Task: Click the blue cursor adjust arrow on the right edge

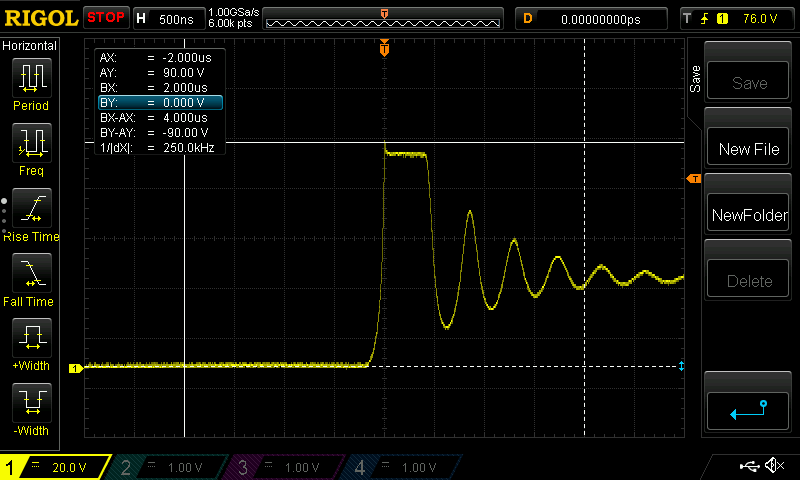Action: coord(681,366)
